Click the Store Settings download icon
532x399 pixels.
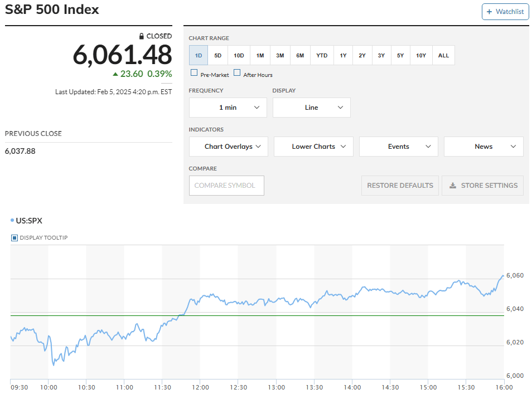pyautogui.click(x=453, y=186)
